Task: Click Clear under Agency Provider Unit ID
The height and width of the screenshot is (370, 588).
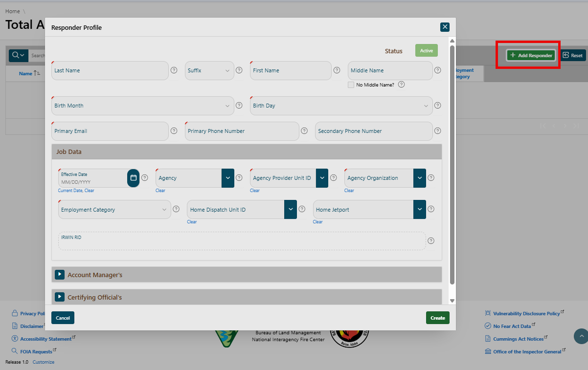Action: point(255,191)
